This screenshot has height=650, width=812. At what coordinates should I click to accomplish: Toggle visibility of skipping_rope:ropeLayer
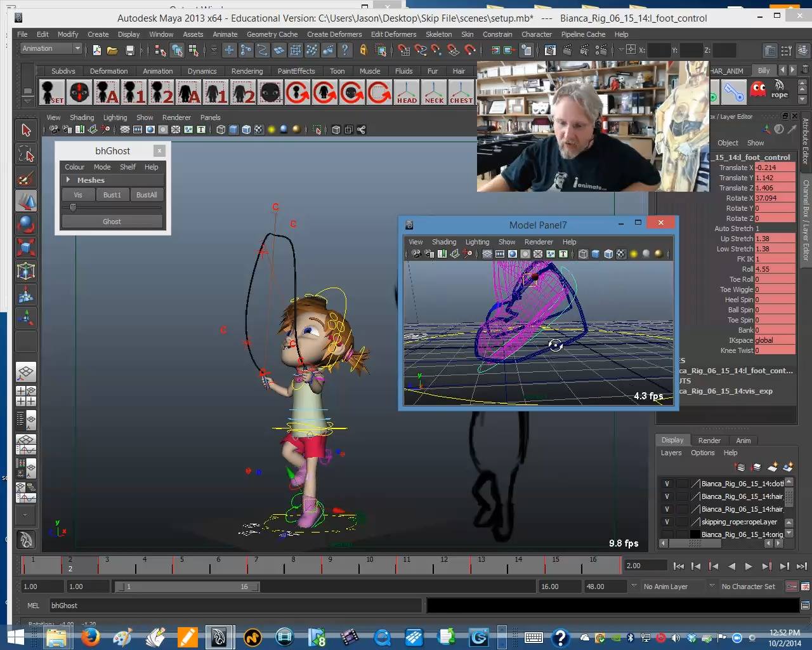(x=667, y=522)
